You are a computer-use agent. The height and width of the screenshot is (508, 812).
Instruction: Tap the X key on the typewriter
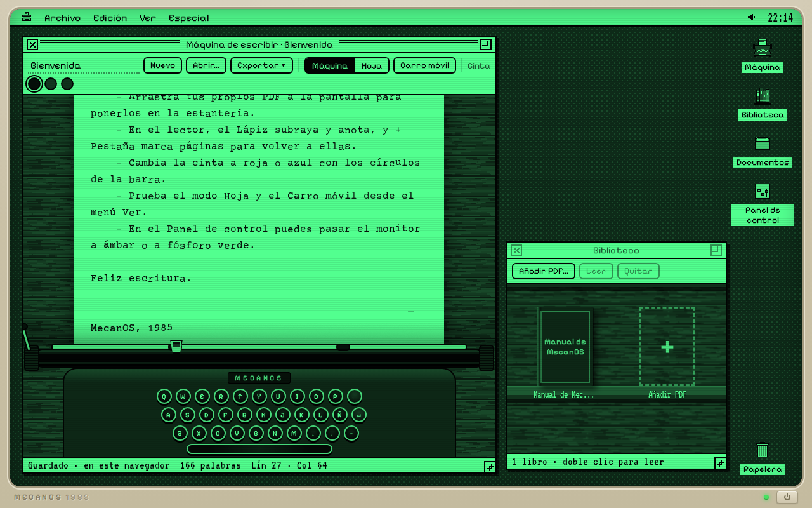pos(199,433)
